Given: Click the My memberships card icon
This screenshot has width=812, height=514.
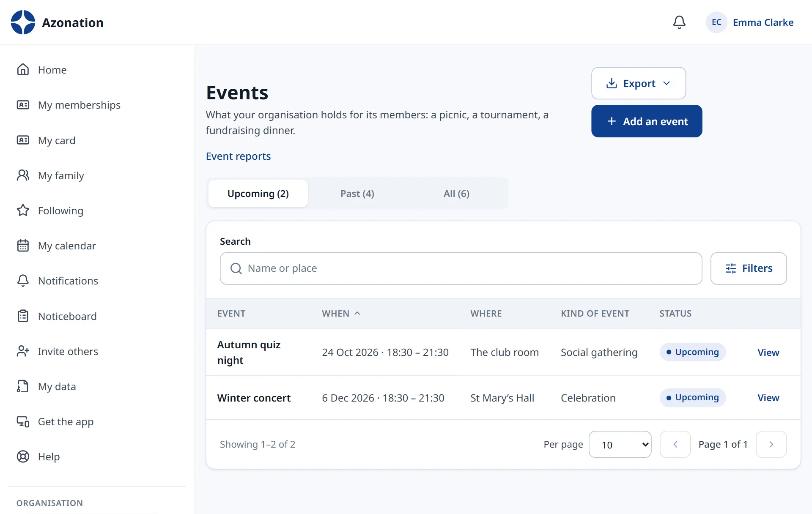Looking at the screenshot, I should click(23, 105).
